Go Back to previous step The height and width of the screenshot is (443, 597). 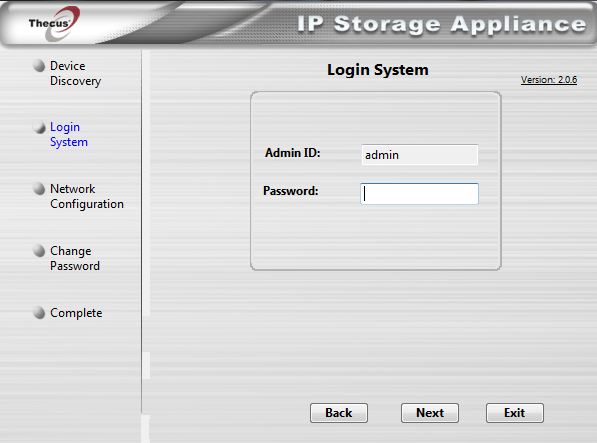tap(339, 413)
